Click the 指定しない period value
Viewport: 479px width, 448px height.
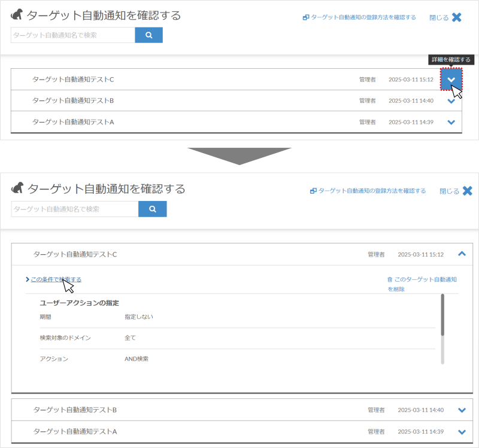click(x=139, y=317)
